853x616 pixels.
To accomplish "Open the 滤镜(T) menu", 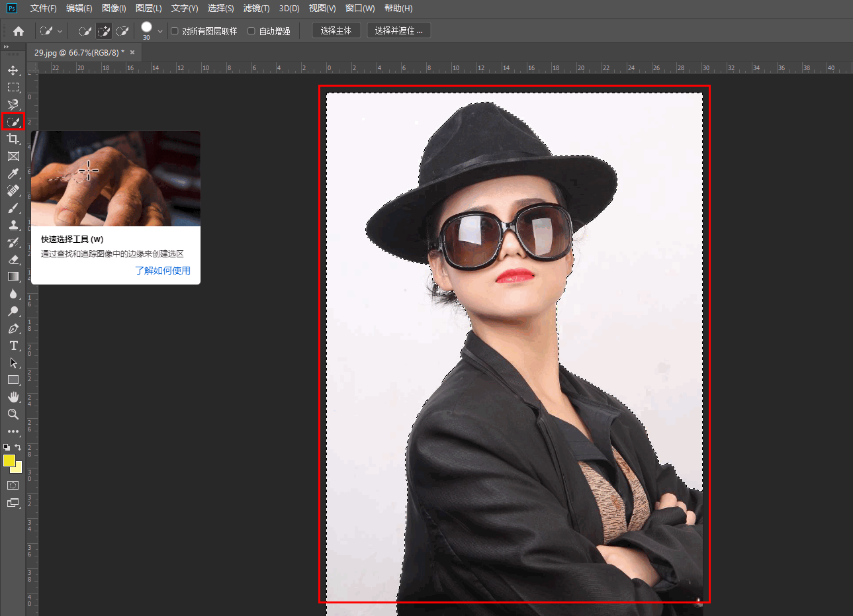I will [256, 9].
